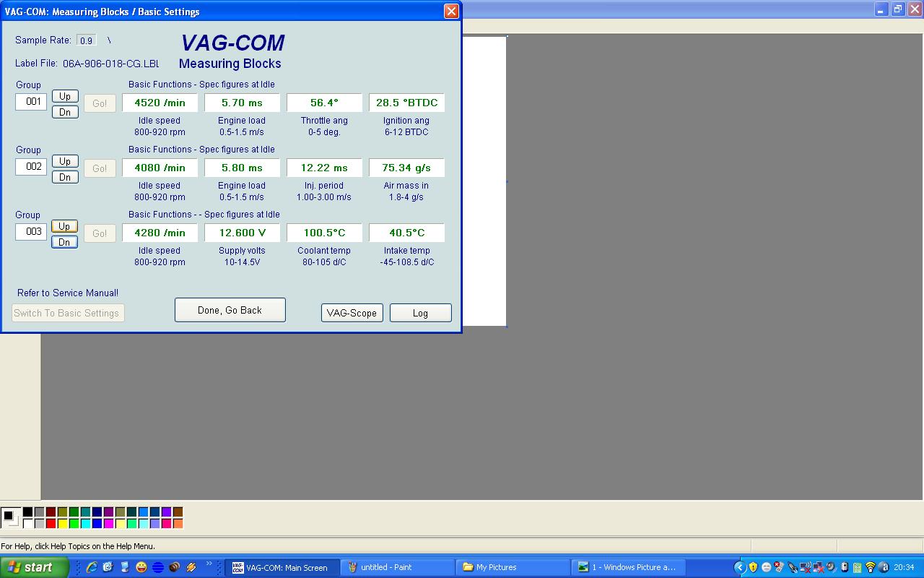The width and height of the screenshot is (924, 578).
Task: Click the 56.4° throttle angle value
Action: (324, 103)
